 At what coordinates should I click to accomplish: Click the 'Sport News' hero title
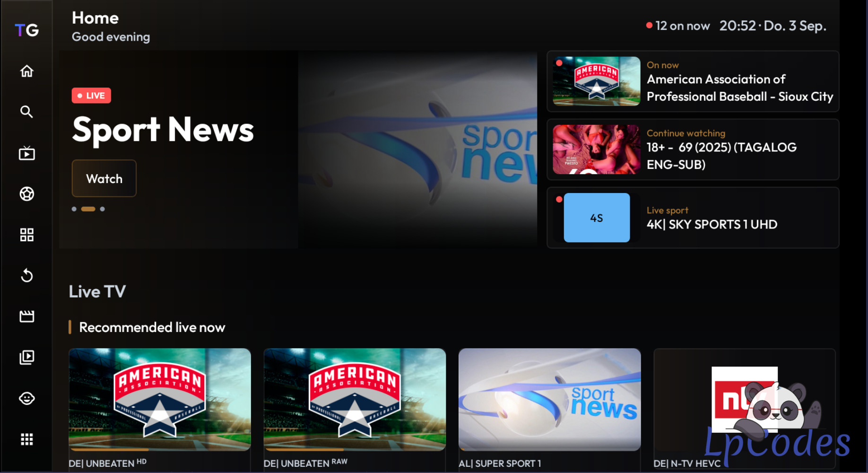click(x=163, y=130)
